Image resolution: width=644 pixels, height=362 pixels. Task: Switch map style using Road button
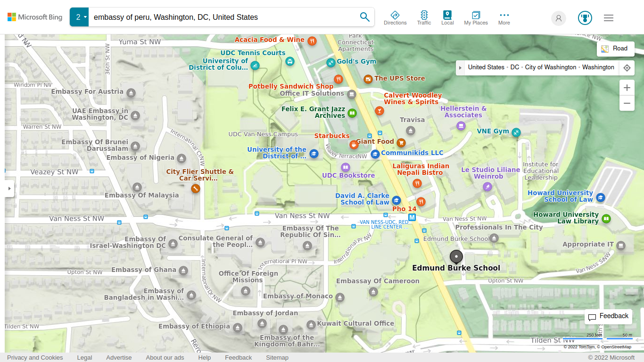tap(616, 49)
